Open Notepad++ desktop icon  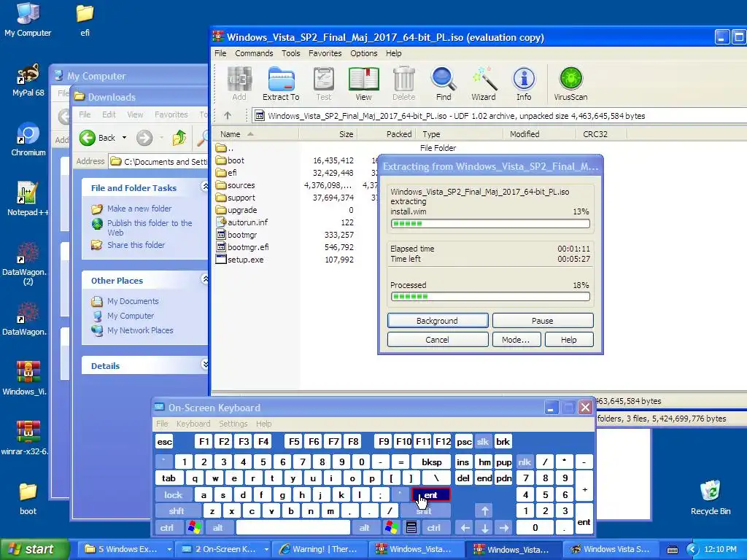[x=27, y=199]
